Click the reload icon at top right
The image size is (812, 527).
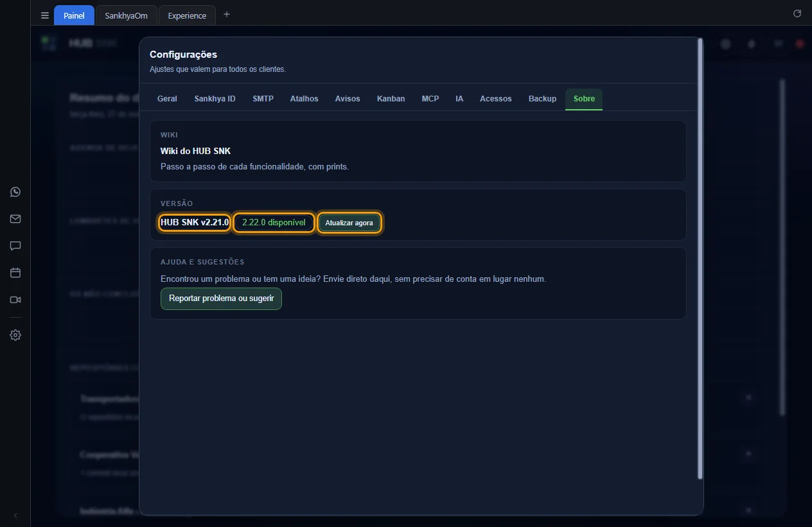tap(797, 13)
